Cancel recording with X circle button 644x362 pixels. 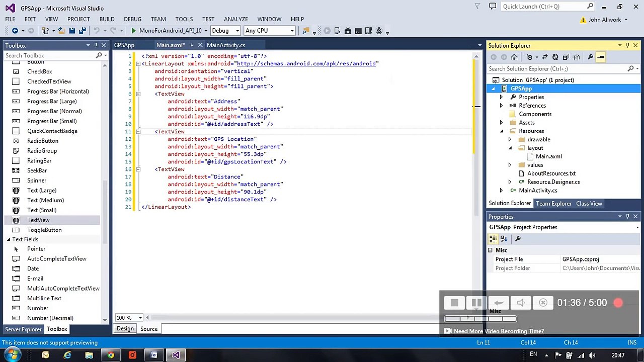(x=543, y=303)
